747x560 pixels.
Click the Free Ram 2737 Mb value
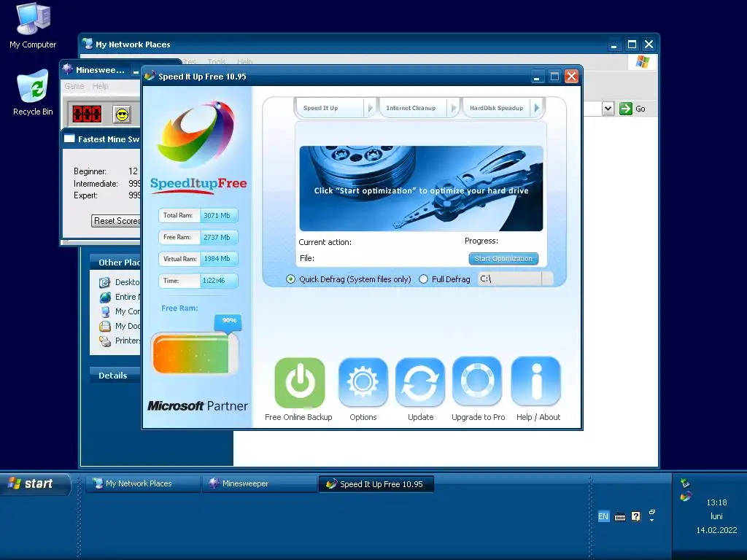tap(217, 237)
